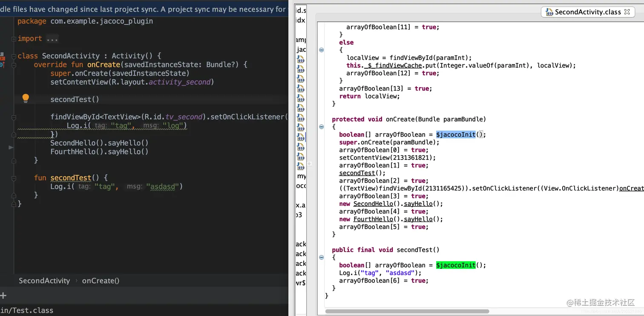
Task: Click the onCreate() breadcrumb
Action: click(x=101, y=281)
